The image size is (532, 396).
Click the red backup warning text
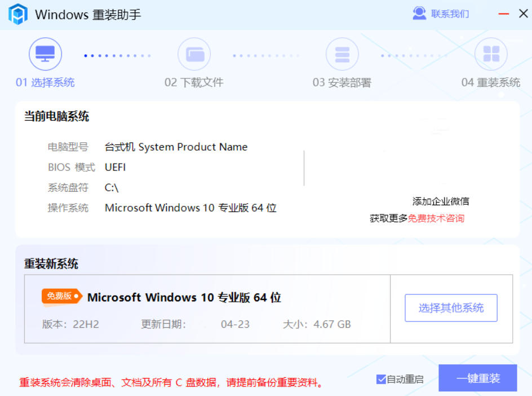click(171, 382)
